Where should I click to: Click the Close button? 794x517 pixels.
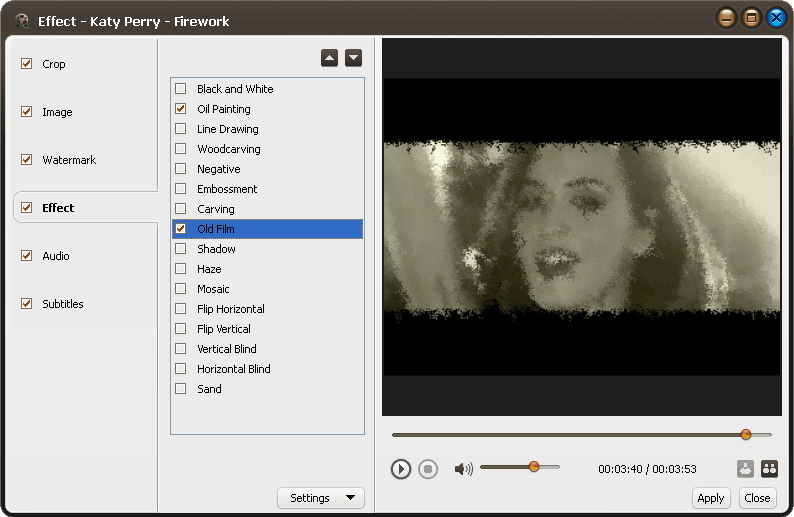pos(757,498)
